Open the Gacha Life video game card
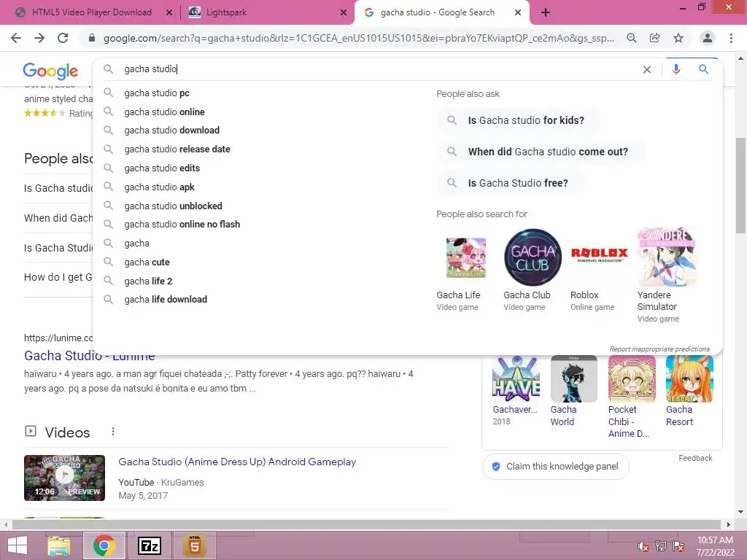Viewport: 747px width, 560px height. [x=465, y=271]
